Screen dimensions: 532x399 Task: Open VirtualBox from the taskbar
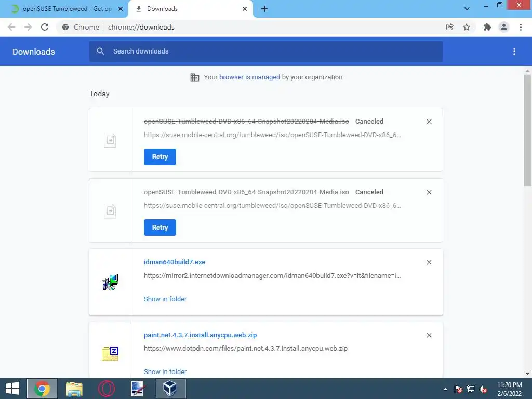[170, 389]
